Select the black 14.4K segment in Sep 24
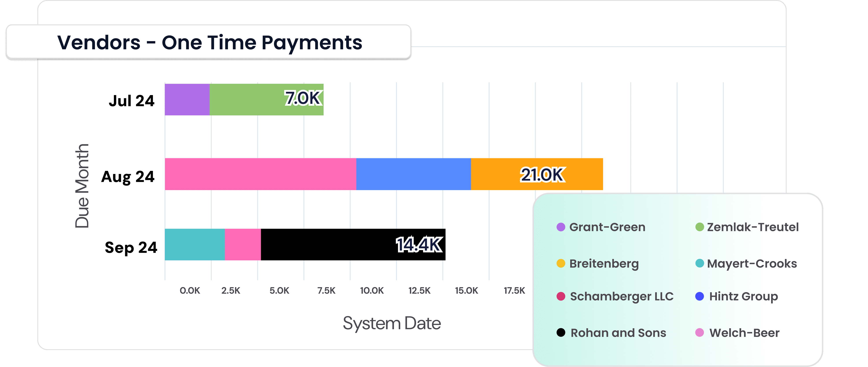The height and width of the screenshot is (367, 868). 353,244
